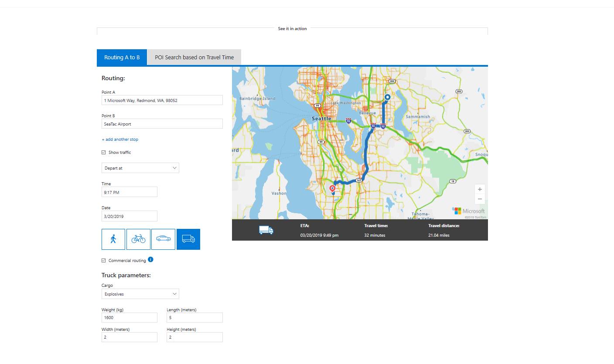Click the 32 minutes travel time value
This screenshot has height=364, width=614.
pos(375,235)
